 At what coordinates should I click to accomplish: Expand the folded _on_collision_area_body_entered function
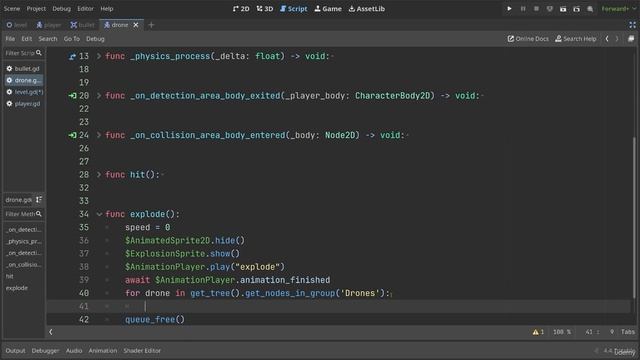click(99, 135)
